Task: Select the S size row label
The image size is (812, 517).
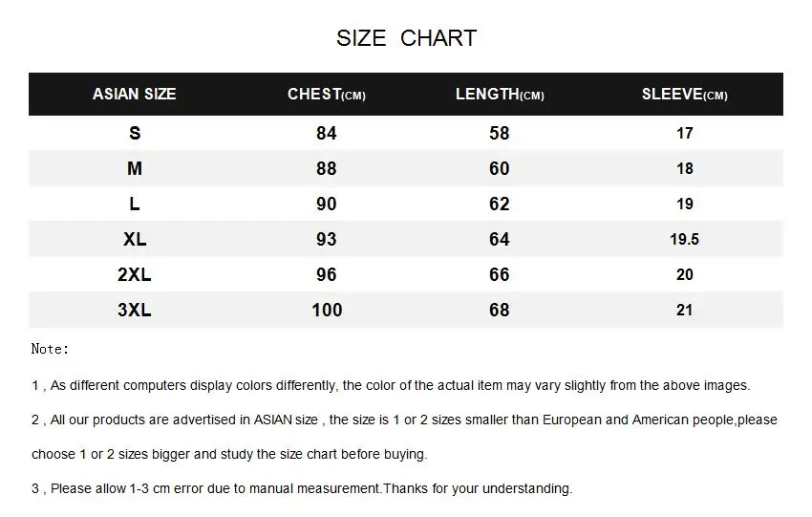Action: pyautogui.click(x=135, y=133)
